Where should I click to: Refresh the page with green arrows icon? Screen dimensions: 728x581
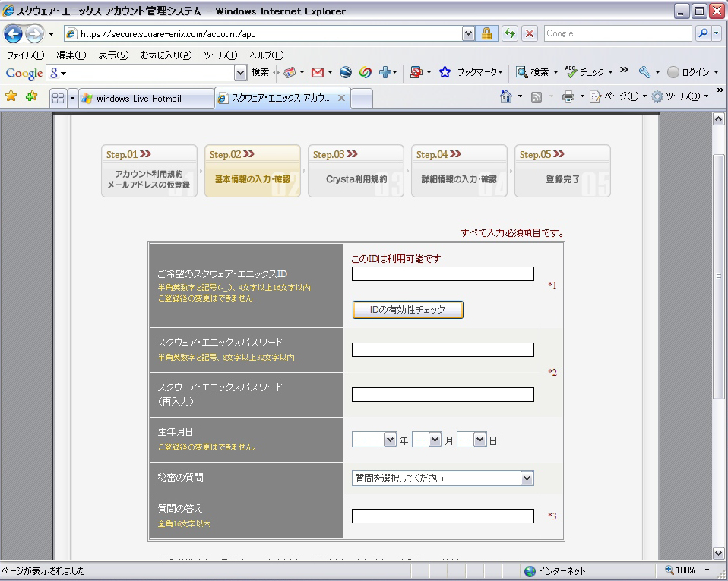[x=510, y=33]
